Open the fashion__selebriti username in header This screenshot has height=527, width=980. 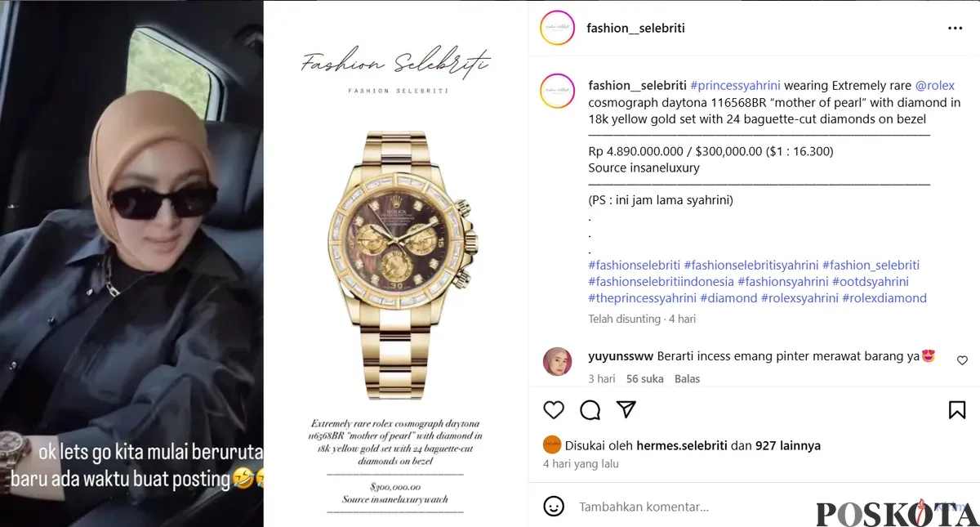click(635, 28)
